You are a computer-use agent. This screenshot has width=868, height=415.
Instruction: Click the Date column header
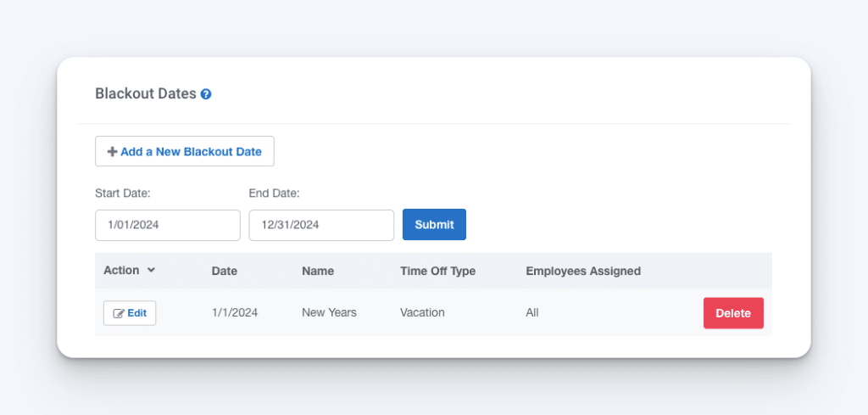[x=225, y=272]
